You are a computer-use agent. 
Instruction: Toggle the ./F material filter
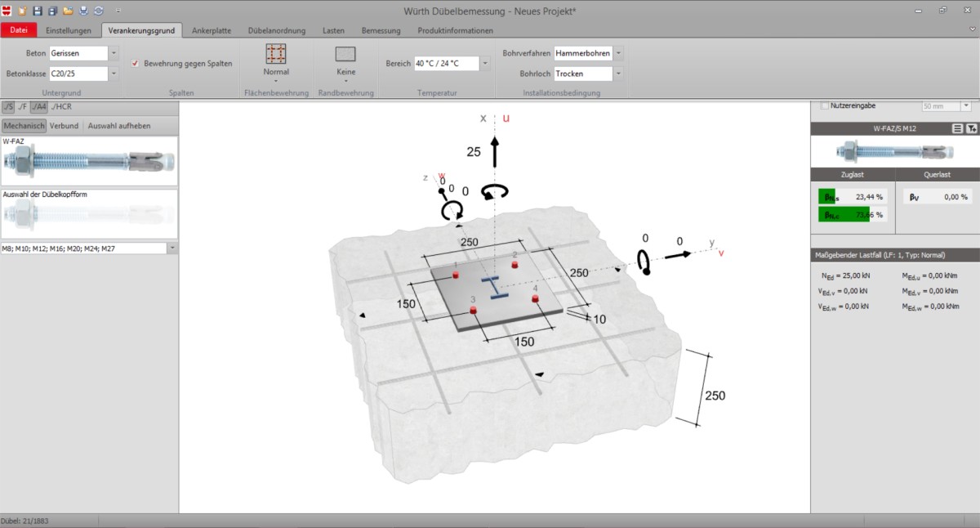pos(23,106)
